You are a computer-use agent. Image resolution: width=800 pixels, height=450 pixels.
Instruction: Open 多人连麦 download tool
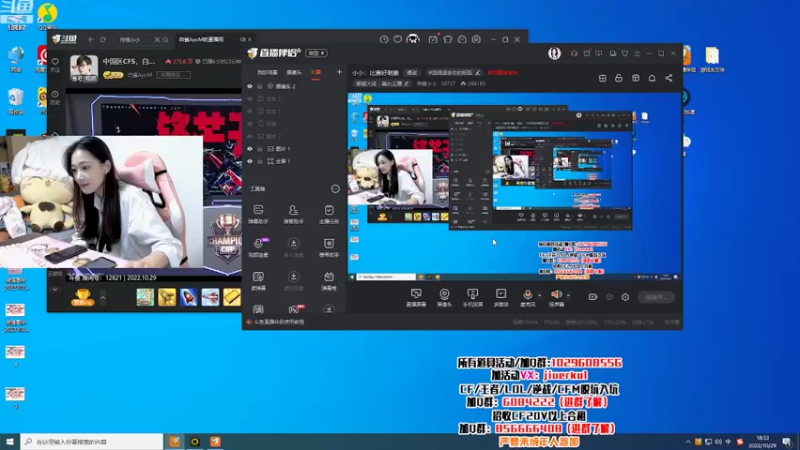pos(293,247)
